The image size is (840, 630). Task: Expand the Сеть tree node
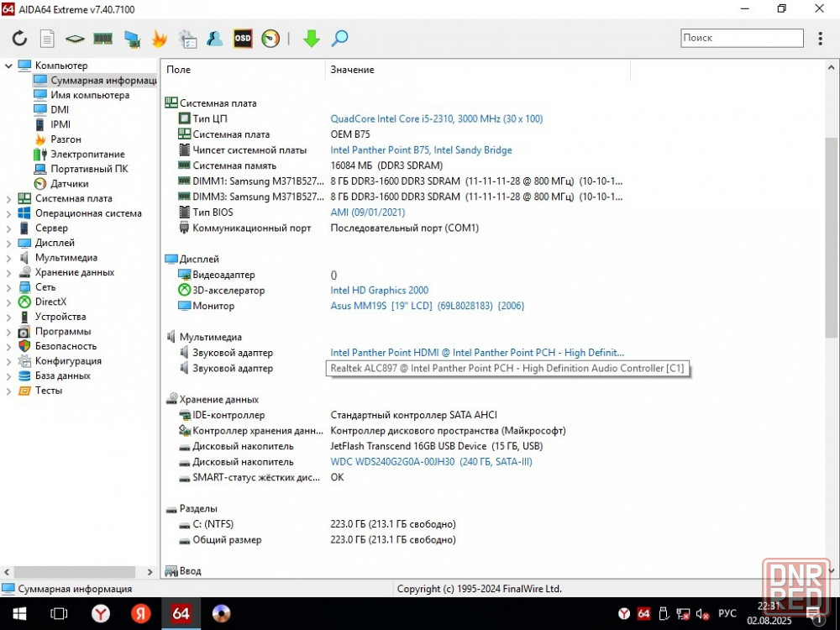(8, 287)
